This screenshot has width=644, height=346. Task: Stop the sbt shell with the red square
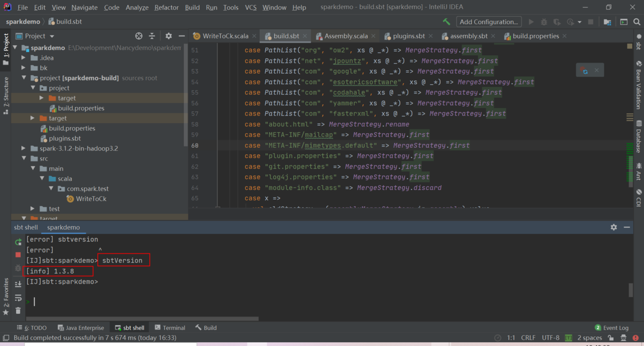[x=18, y=255]
